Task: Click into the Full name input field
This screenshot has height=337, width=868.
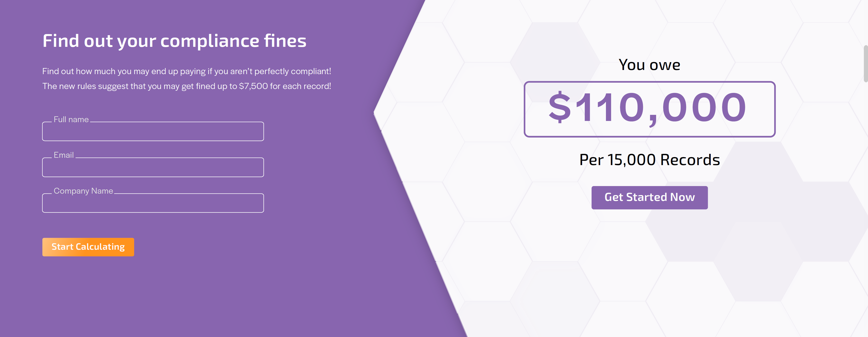Action: coord(153,132)
